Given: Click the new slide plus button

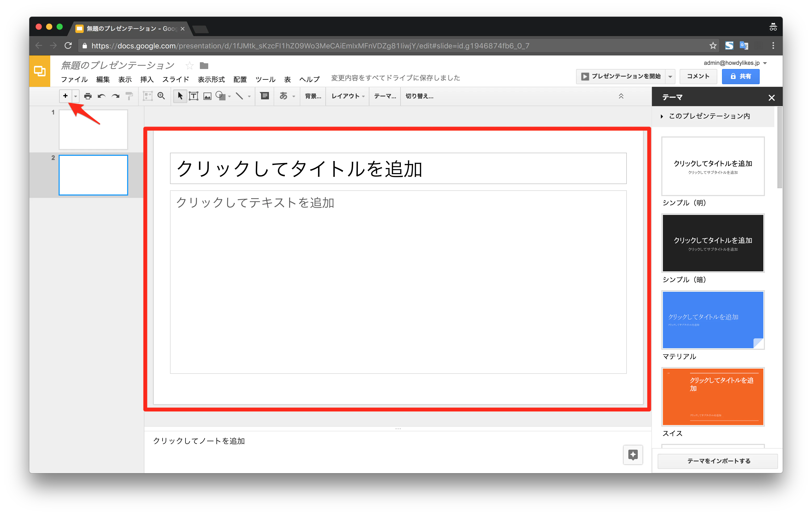Looking at the screenshot, I should [65, 96].
